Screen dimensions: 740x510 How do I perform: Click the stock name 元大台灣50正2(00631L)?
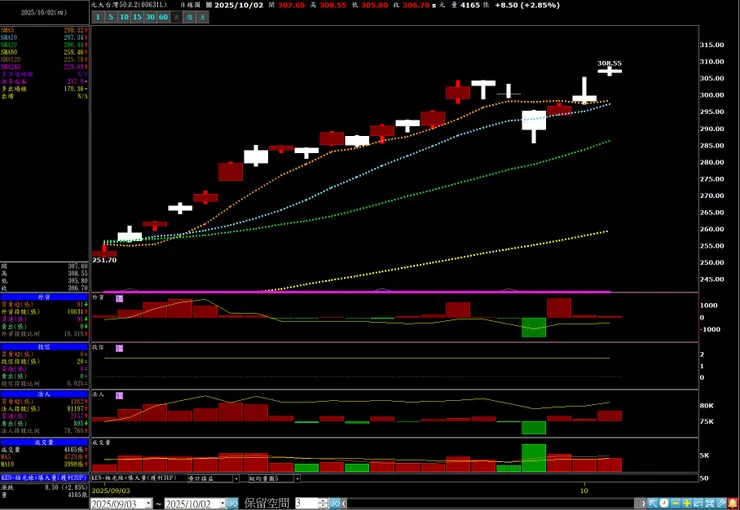click(x=129, y=5)
